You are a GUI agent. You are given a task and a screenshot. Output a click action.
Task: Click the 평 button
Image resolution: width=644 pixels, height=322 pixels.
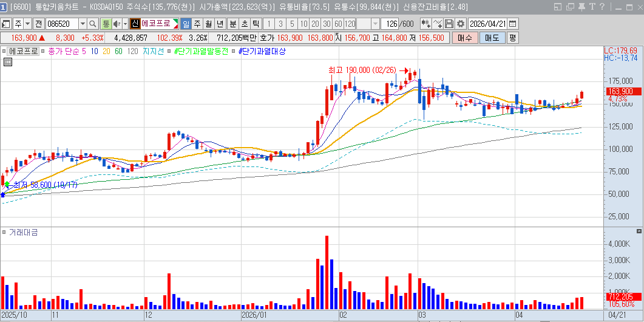tap(512, 38)
